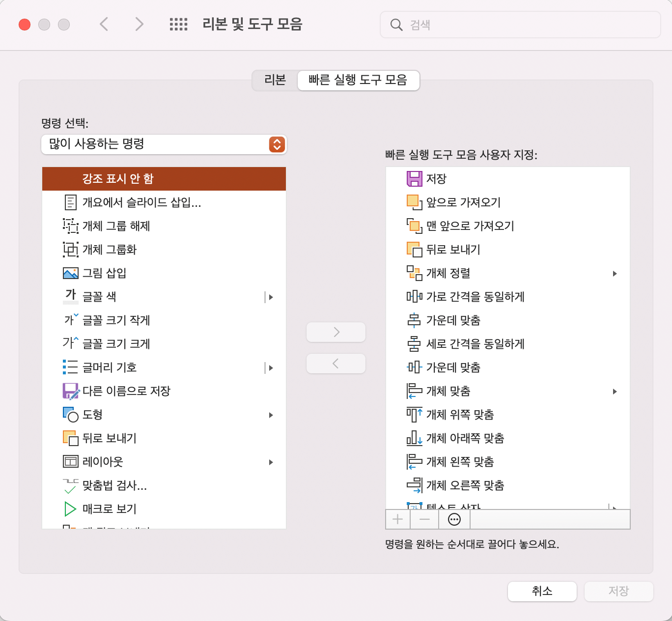Select the 맞춤법 검사... text
The height and width of the screenshot is (621, 672).
[x=114, y=485]
